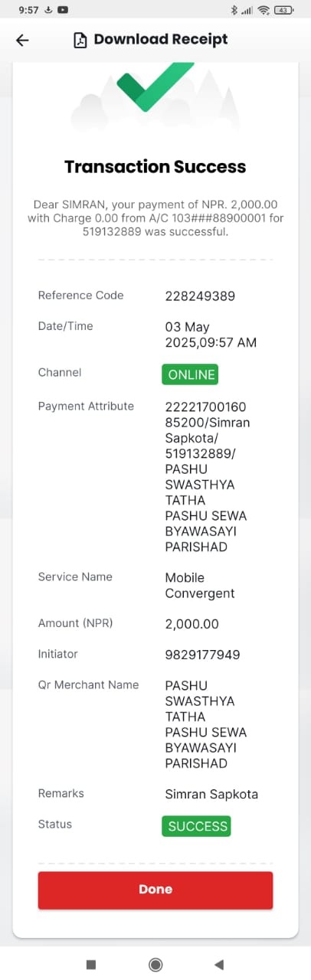
Task: Tap the Android home circle icon
Action: point(155,964)
